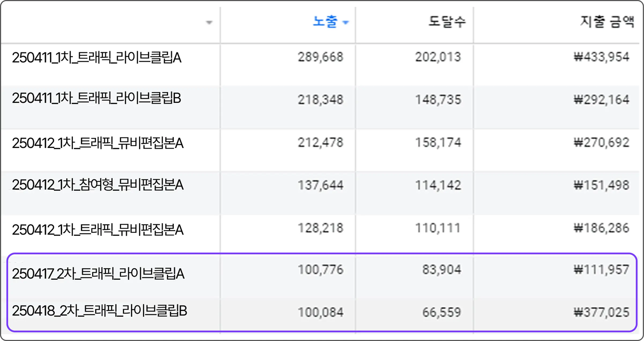Select the 250417_2차_트래픽_라이브클립A ad name
This screenshot has width=644, height=341.
(x=98, y=274)
